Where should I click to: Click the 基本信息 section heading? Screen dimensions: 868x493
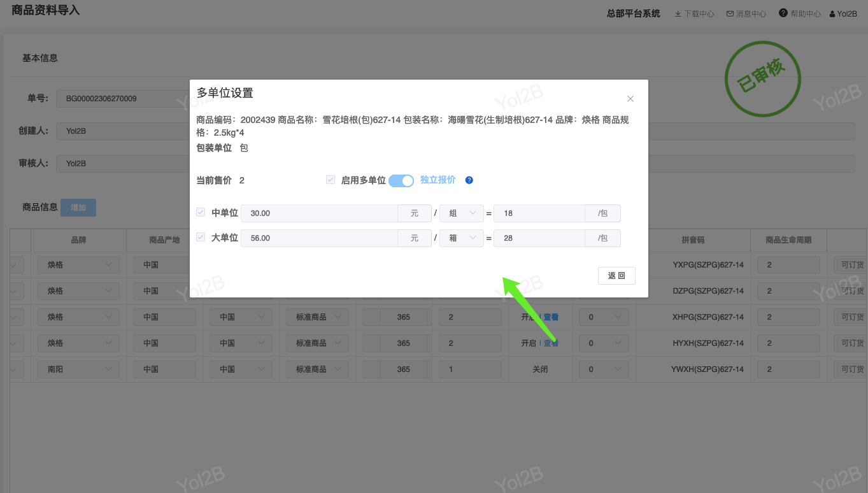pos(40,58)
